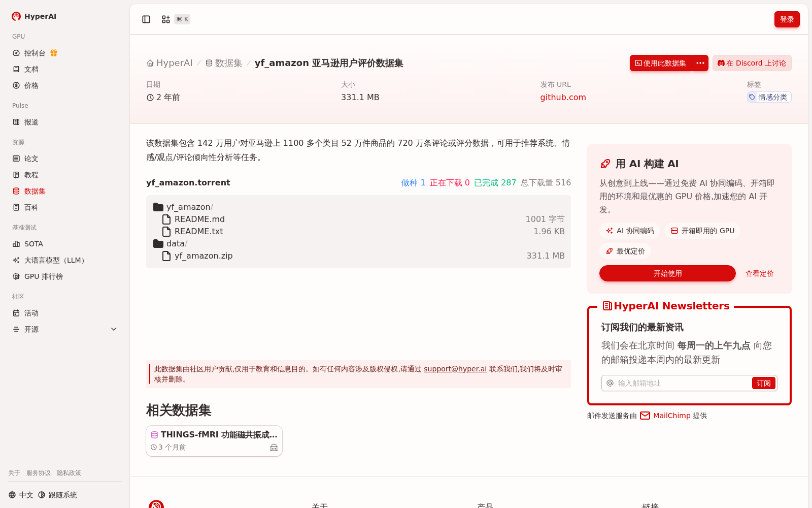Open 服务协议 in sidebar footer
This screenshot has width=812, height=508.
tap(39, 473)
